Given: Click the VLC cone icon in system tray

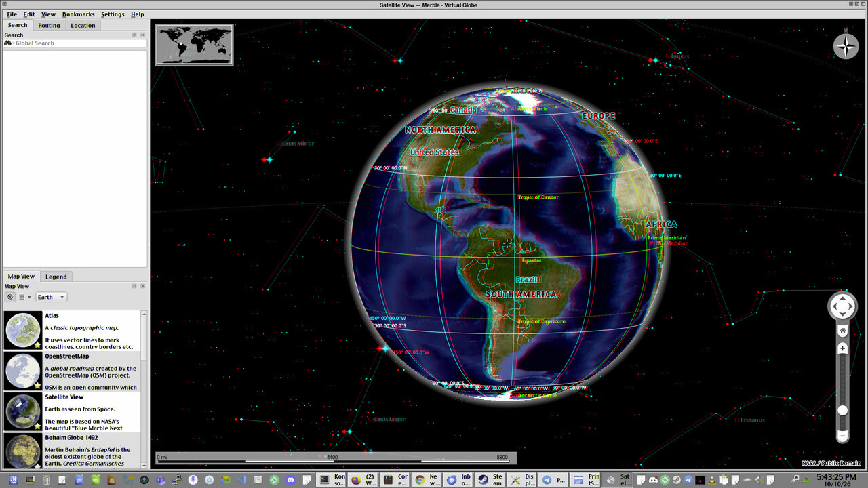Looking at the screenshot, I should pyautogui.click(x=712, y=480).
